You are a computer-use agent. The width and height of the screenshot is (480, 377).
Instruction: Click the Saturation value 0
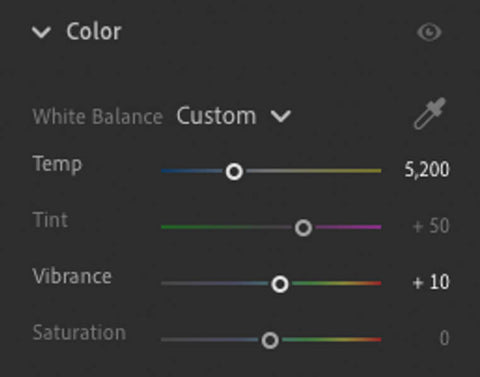[444, 338]
